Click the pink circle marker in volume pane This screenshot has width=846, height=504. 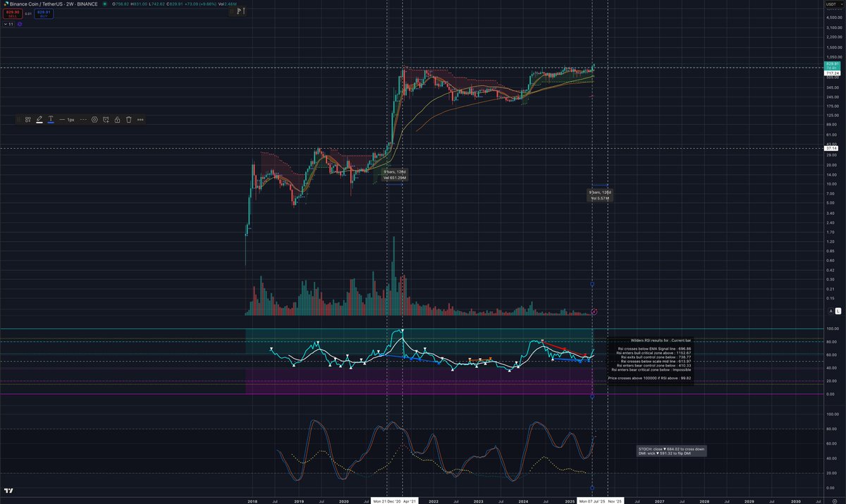coord(594,311)
